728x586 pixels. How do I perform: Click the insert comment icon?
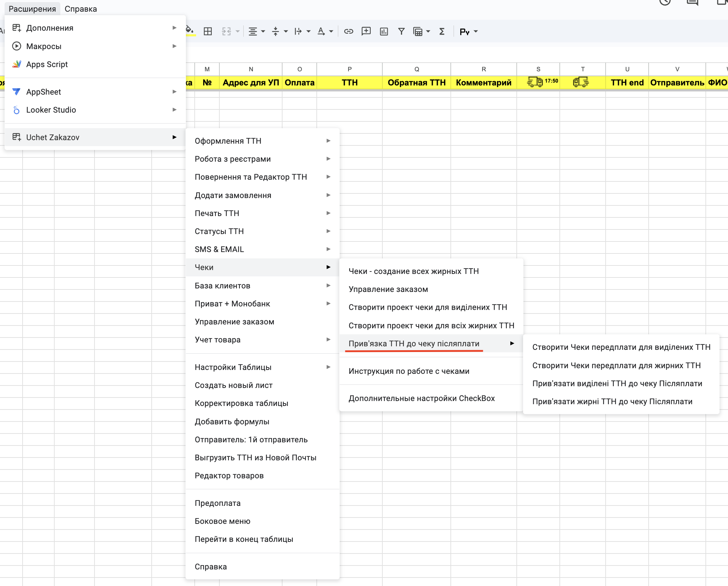click(x=366, y=31)
